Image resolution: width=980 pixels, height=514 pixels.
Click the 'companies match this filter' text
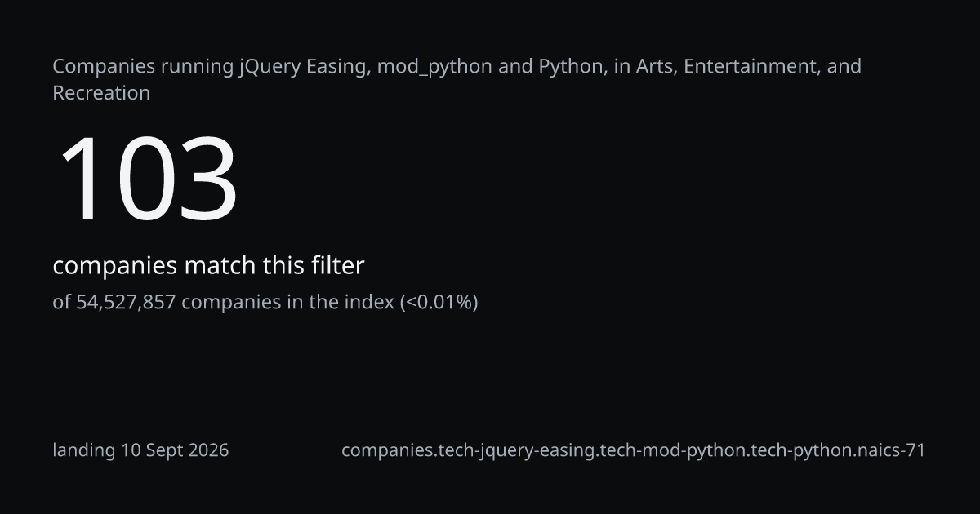(208, 265)
